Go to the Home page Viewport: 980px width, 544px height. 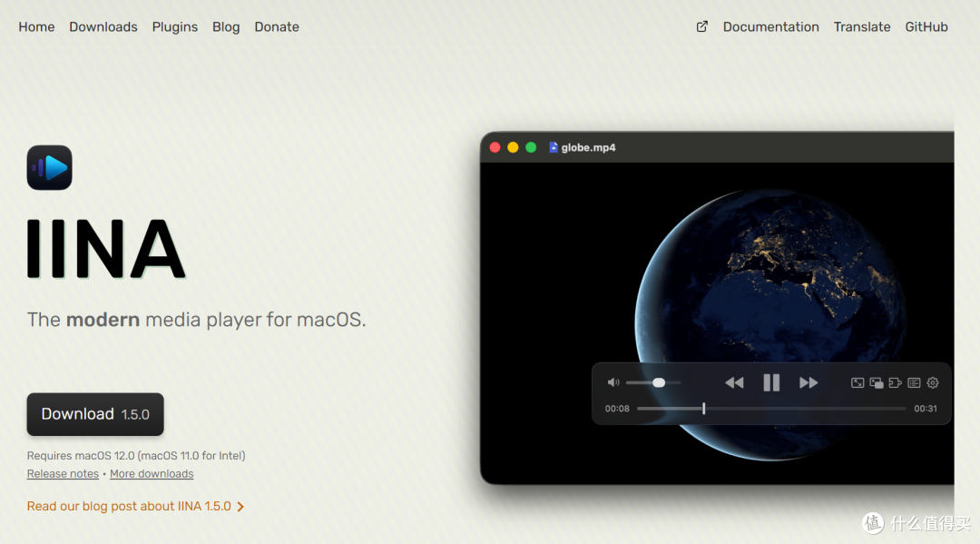pos(36,27)
